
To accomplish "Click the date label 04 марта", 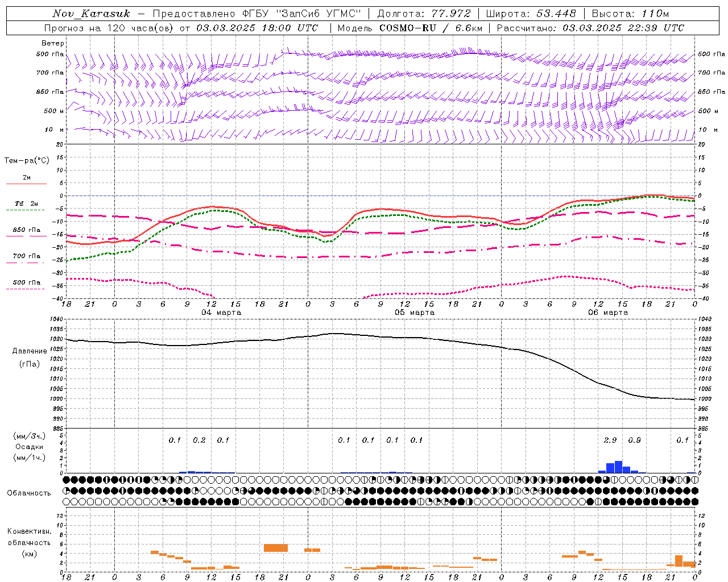I will pos(221,313).
